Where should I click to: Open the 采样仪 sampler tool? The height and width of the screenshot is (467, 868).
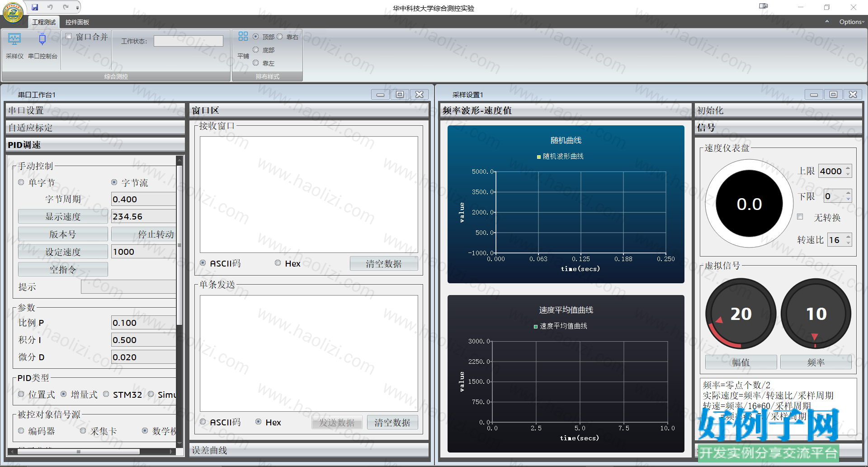pos(14,46)
